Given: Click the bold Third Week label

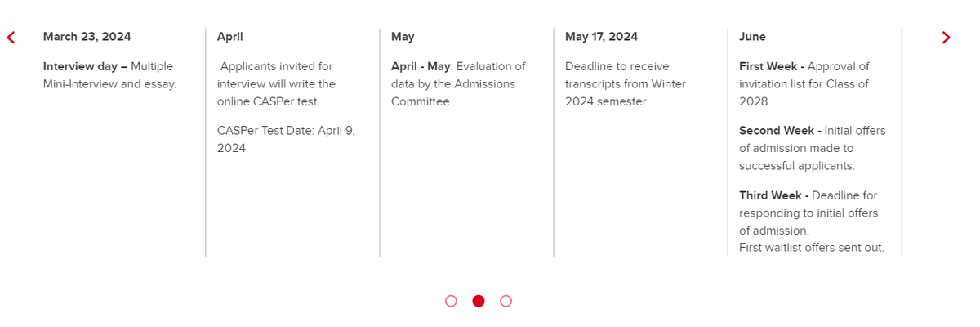Looking at the screenshot, I should tap(774, 195).
